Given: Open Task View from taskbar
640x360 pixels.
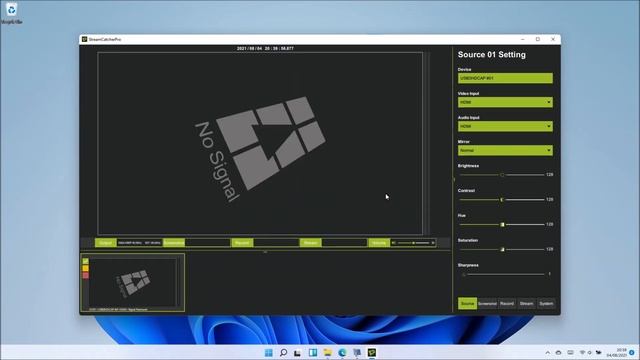Looking at the screenshot, I should 298,353.
